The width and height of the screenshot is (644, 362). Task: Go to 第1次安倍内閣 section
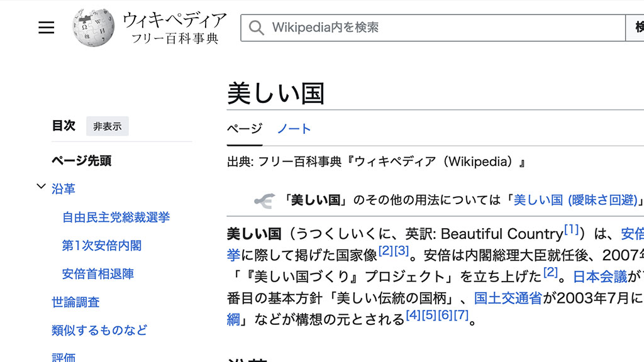(x=102, y=246)
